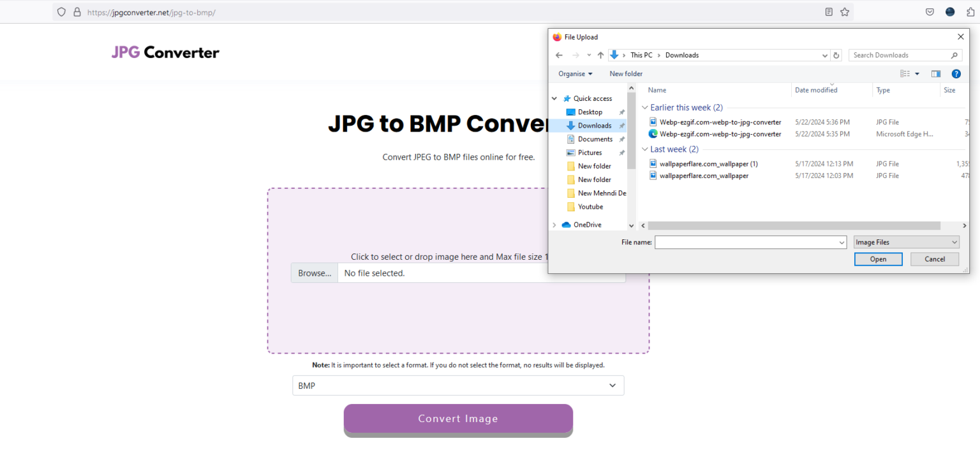Sort files by Date modified column
The width and height of the screenshot is (980, 466).
816,90
